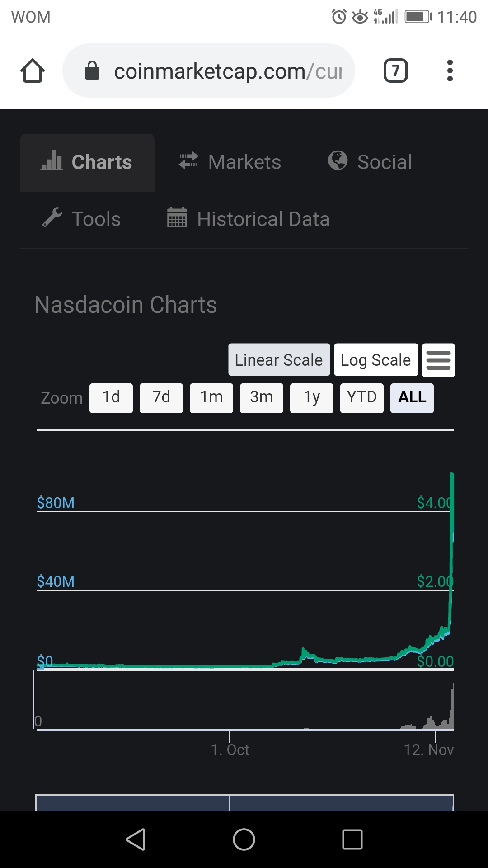The width and height of the screenshot is (488, 868).
Task: Click the chart range navigator strip
Action: [244, 802]
